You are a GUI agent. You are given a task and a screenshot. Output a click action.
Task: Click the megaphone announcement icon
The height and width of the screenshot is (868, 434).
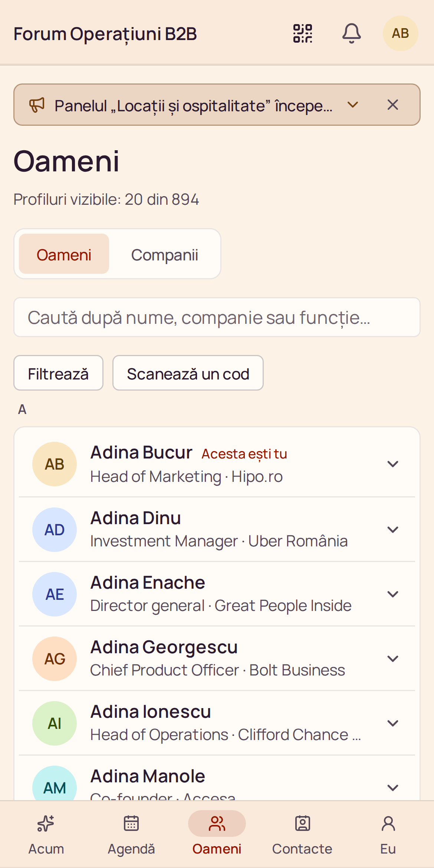(x=37, y=105)
